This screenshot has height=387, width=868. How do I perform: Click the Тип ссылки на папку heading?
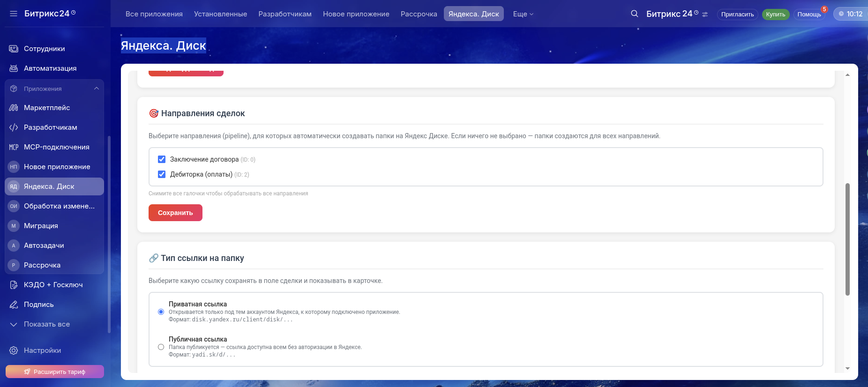[x=202, y=258]
